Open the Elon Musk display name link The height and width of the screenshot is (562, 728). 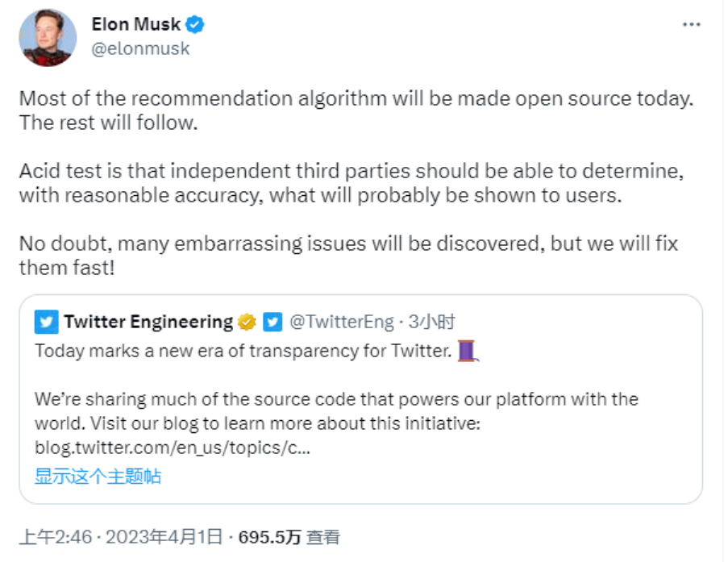(x=136, y=24)
